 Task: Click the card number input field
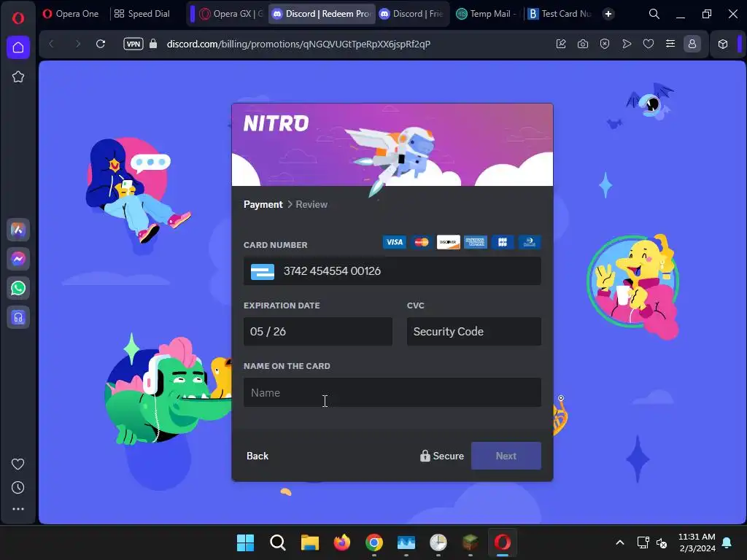(392, 271)
